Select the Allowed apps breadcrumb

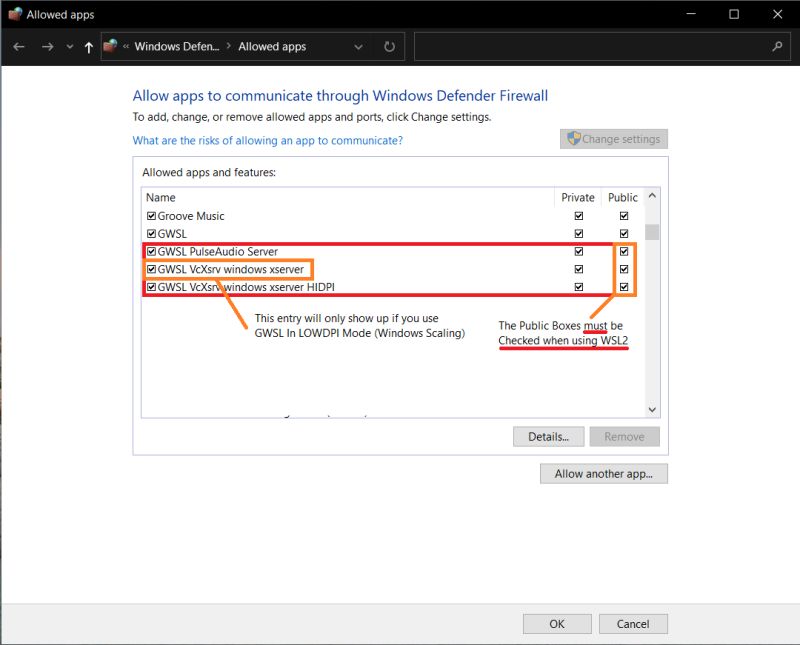coord(272,46)
